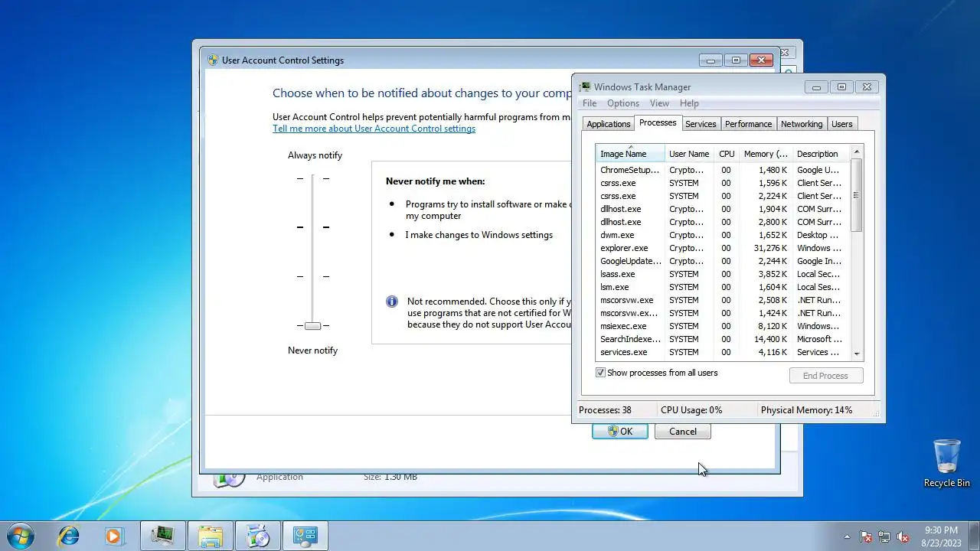
Task: Open Windows Media Player from the taskbar
Action: coord(114,536)
